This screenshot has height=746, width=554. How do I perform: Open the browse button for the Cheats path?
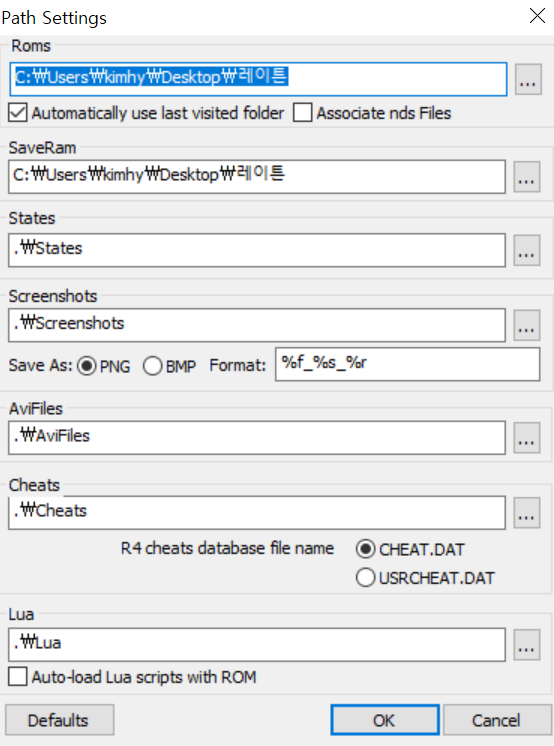(x=526, y=513)
